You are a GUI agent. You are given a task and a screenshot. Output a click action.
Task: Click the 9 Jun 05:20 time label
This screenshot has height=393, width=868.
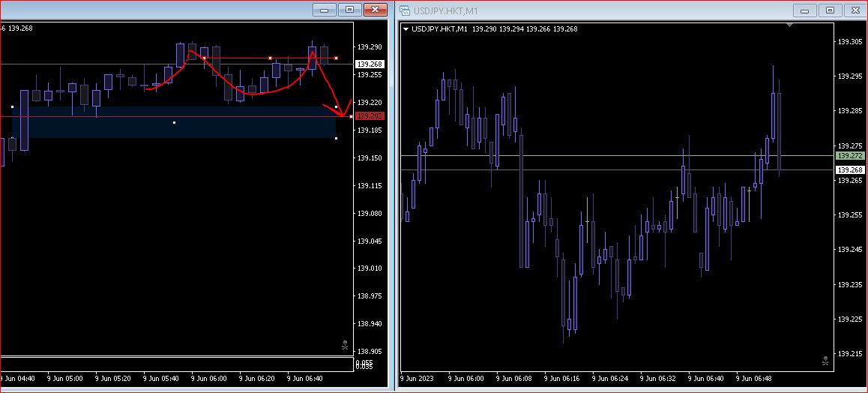[113, 379]
